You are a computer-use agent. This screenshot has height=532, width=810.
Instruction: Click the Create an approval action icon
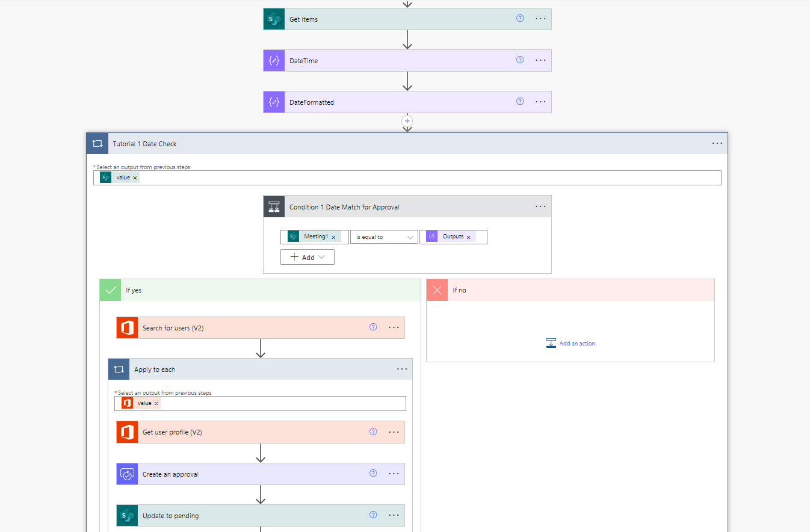(127, 474)
